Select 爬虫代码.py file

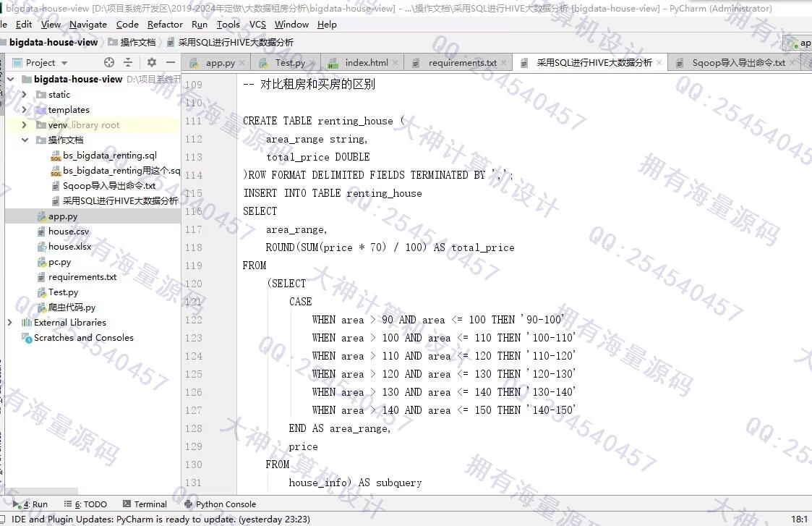[x=67, y=307]
